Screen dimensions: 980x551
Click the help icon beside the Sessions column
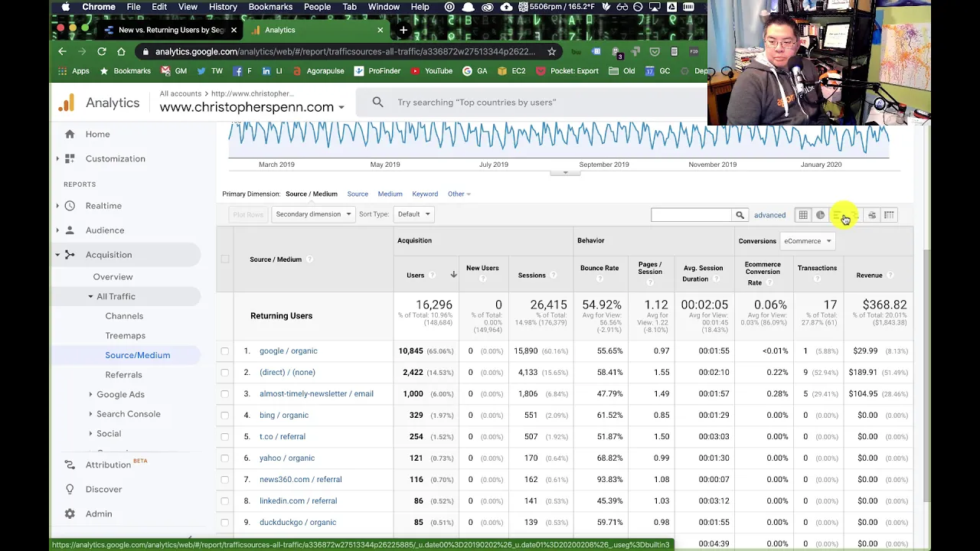coord(553,275)
